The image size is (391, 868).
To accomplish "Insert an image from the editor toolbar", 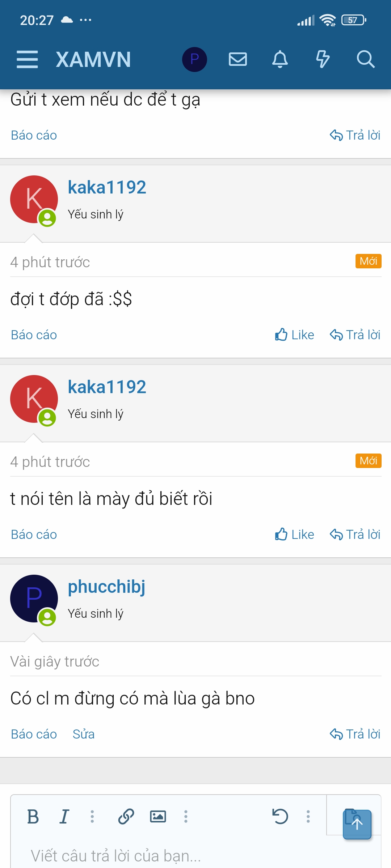I will [158, 816].
